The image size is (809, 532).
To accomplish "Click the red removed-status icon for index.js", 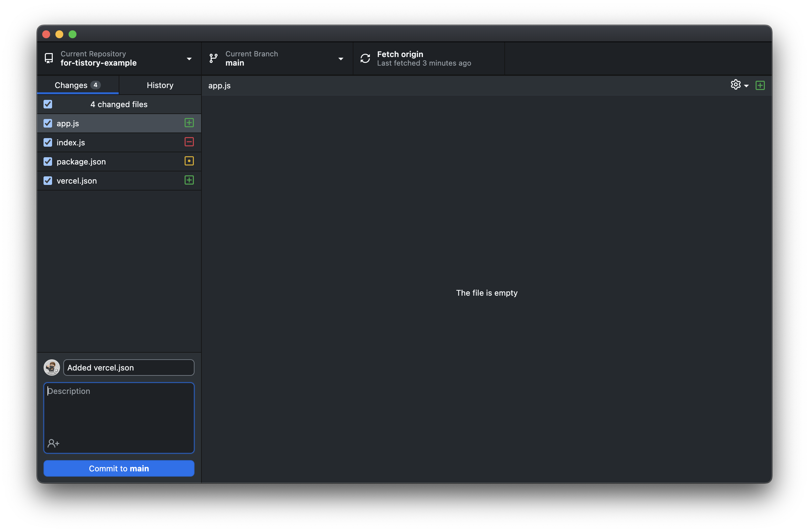I will [x=189, y=142].
